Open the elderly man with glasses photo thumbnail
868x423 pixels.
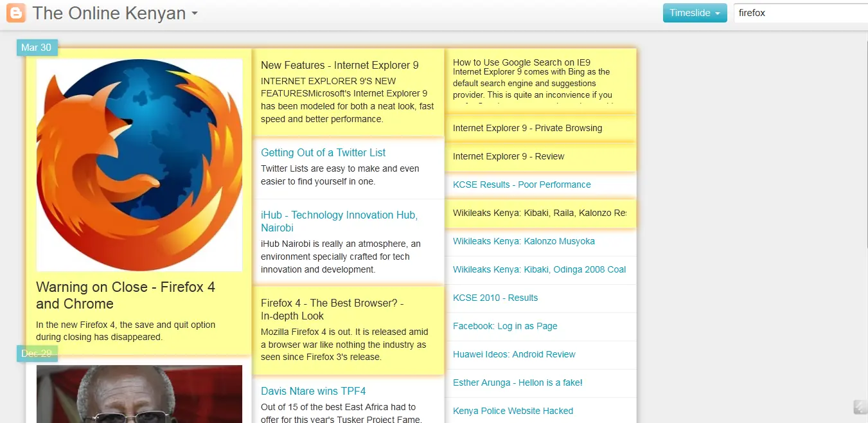pos(139,394)
